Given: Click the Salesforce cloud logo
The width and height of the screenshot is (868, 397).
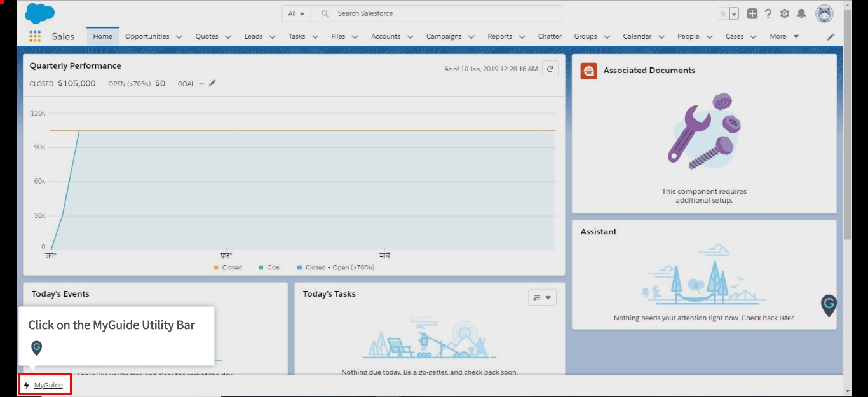Looking at the screenshot, I should pos(39,13).
